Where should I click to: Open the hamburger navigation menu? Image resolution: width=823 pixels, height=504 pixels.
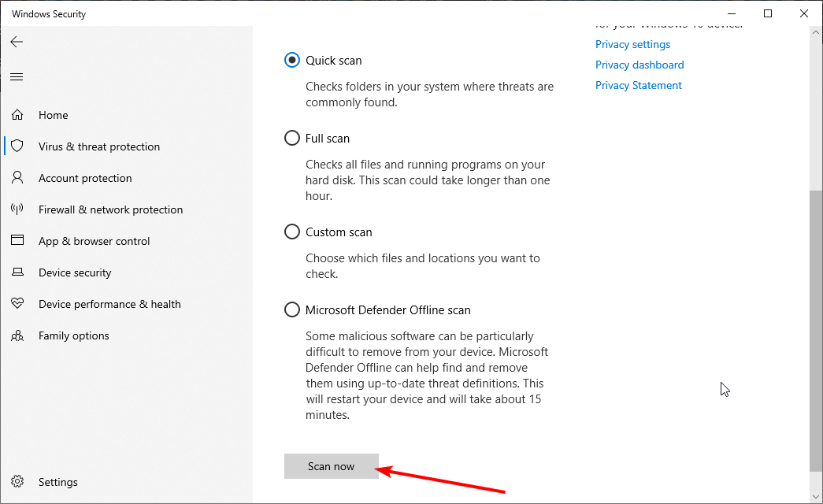click(17, 76)
